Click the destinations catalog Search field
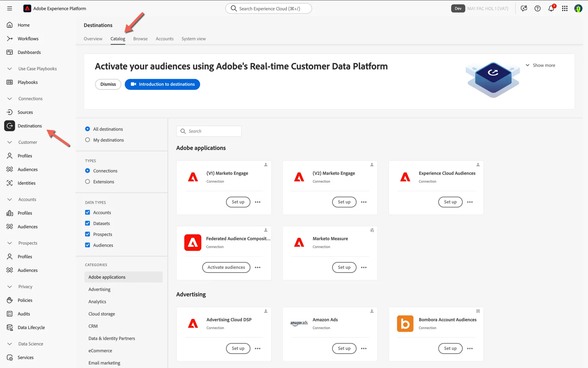588x368 pixels. pyautogui.click(x=209, y=131)
